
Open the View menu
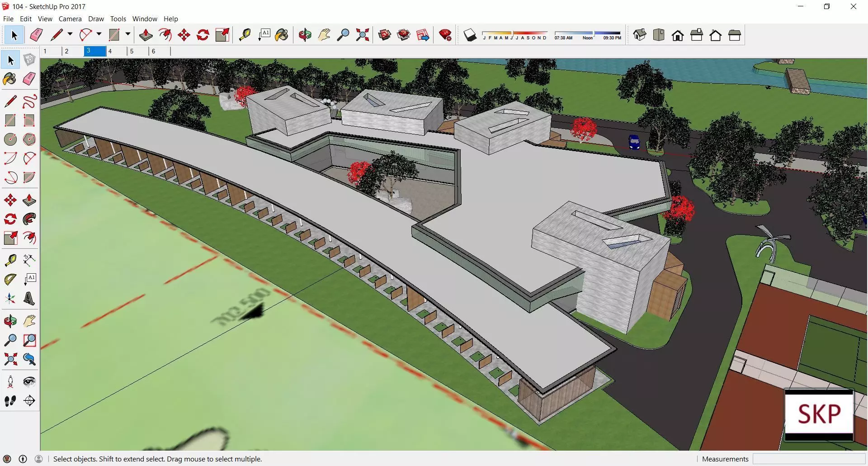pyautogui.click(x=45, y=19)
